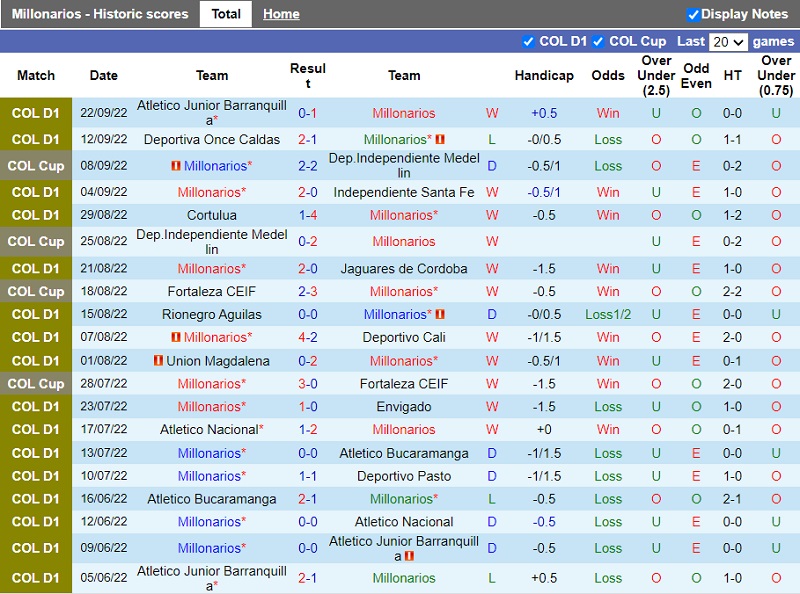Click the Handicap column header
The width and height of the screenshot is (800, 594).
(x=544, y=75)
